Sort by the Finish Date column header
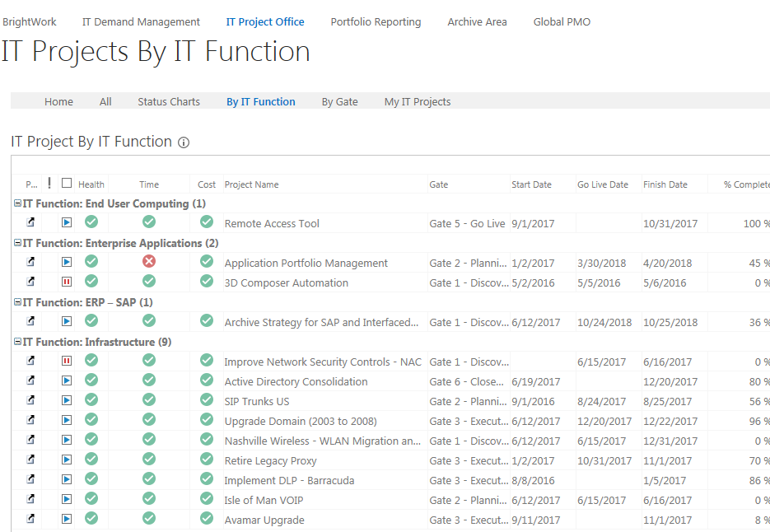Viewport: 770px width, 532px height. [x=665, y=184]
